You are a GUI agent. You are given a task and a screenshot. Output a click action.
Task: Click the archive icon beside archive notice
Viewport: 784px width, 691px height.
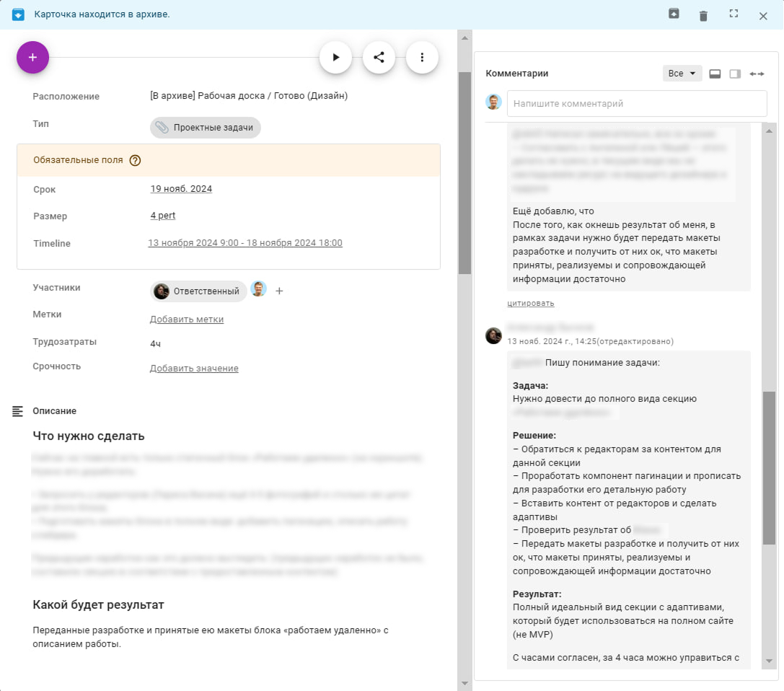coord(18,14)
